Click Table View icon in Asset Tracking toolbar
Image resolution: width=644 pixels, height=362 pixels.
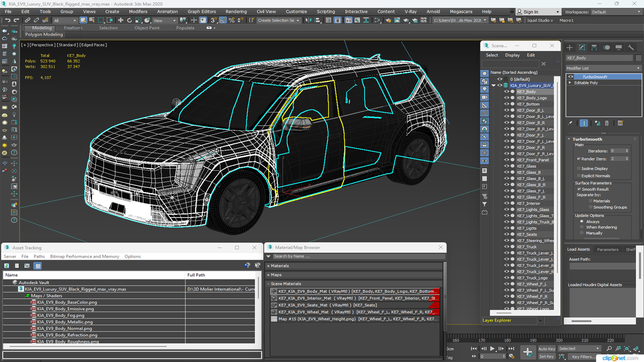(38, 266)
